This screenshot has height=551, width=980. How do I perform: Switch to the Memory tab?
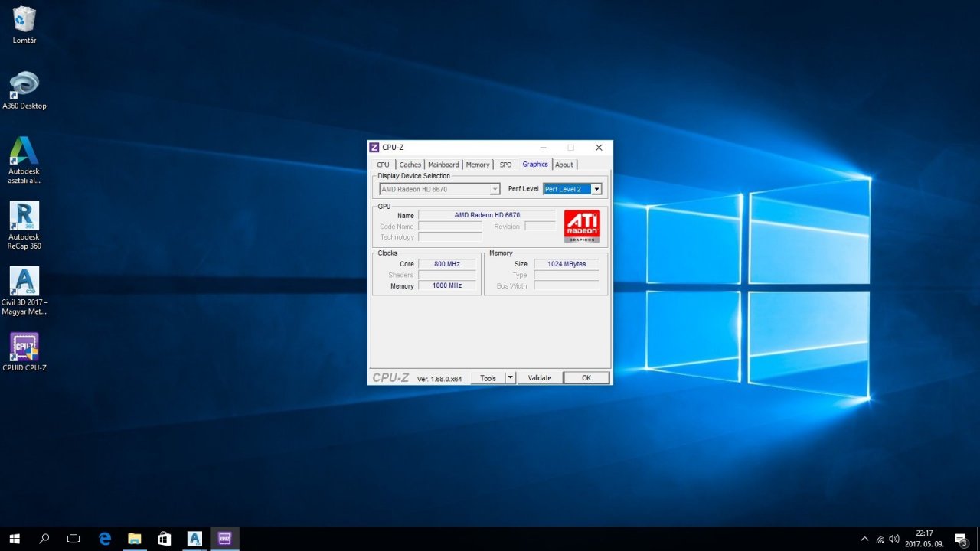pos(478,165)
